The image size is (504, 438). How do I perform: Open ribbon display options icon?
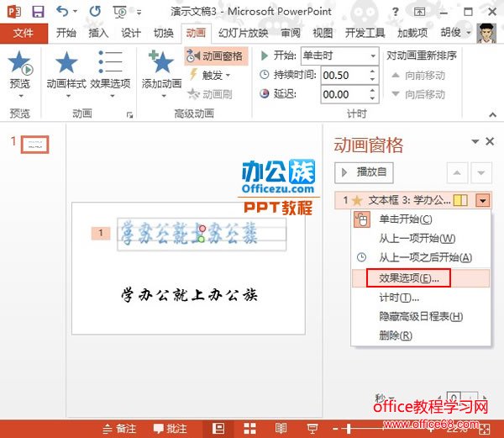(419, 12)
